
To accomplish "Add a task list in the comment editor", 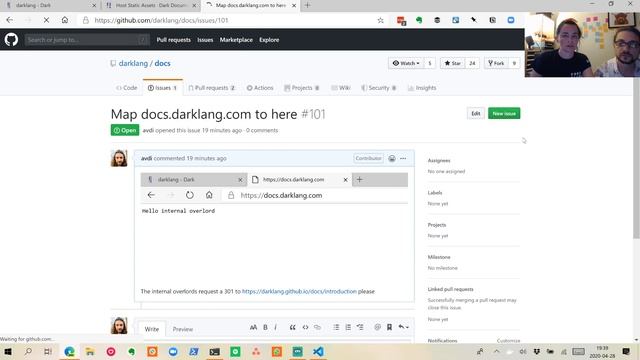I will [360, 327].
